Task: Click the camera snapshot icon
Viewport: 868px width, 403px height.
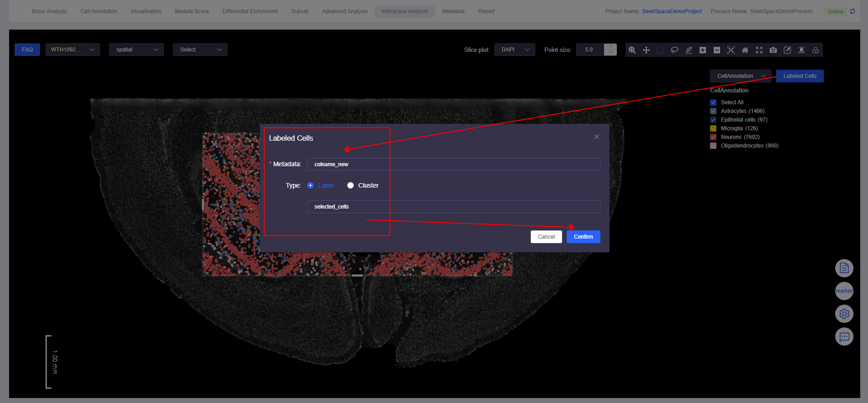Action: (773, 50)
